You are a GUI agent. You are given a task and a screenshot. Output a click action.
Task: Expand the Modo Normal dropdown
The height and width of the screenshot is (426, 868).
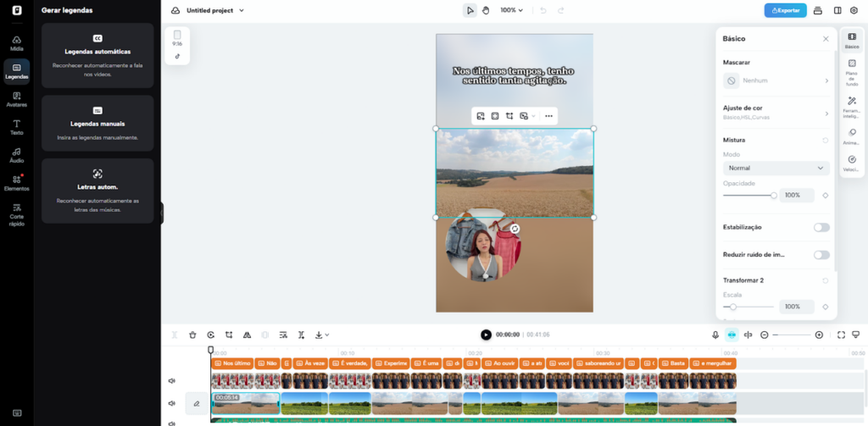pyautogui.click(x=776, y=169)
